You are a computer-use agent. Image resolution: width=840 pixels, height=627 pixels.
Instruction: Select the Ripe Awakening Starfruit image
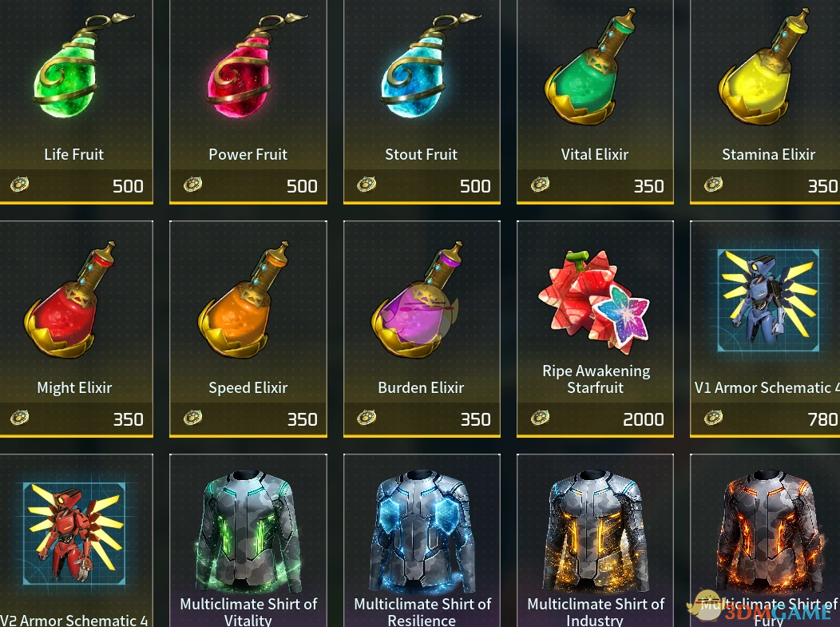[593, 300]
